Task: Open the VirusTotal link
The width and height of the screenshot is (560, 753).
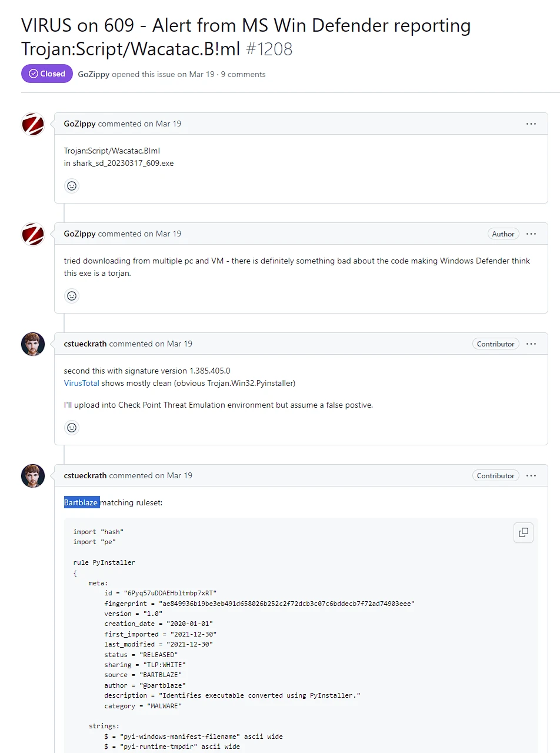Action: pyautogui.click(x=82, y=383)
